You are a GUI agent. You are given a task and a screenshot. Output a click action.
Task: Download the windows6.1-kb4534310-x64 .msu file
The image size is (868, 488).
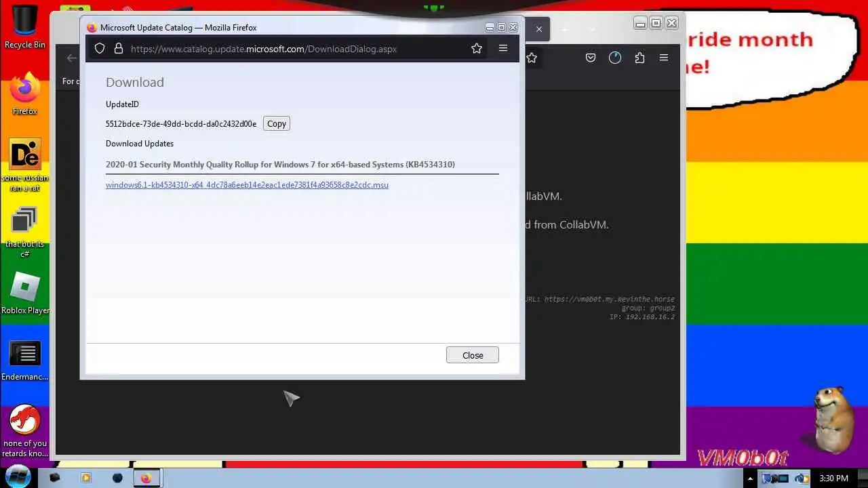[x=247, y=185]
